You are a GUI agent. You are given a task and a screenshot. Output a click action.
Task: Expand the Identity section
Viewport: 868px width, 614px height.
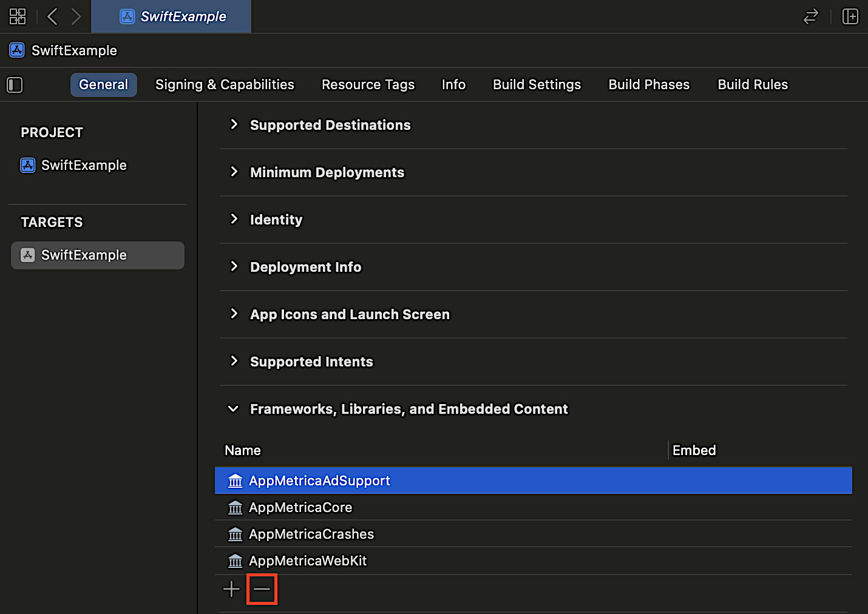(x=234, y=219)
